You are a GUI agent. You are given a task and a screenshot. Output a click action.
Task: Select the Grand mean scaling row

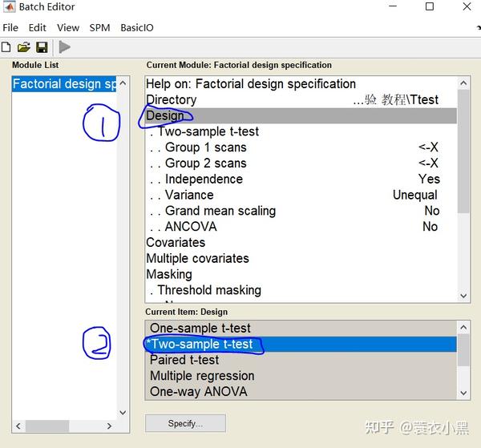(x=301, y=211)
